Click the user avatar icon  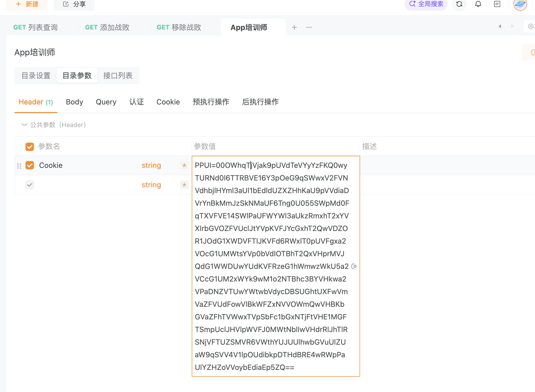point(520,4)
